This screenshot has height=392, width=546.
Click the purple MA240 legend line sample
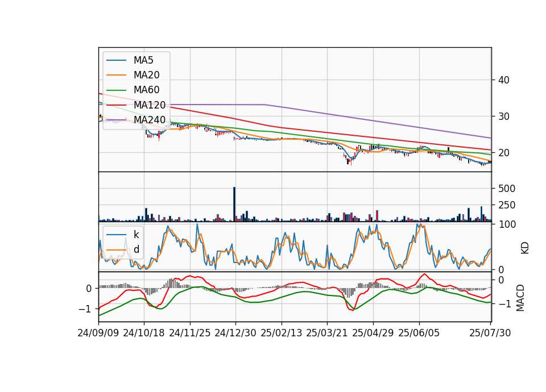point(116,120)
